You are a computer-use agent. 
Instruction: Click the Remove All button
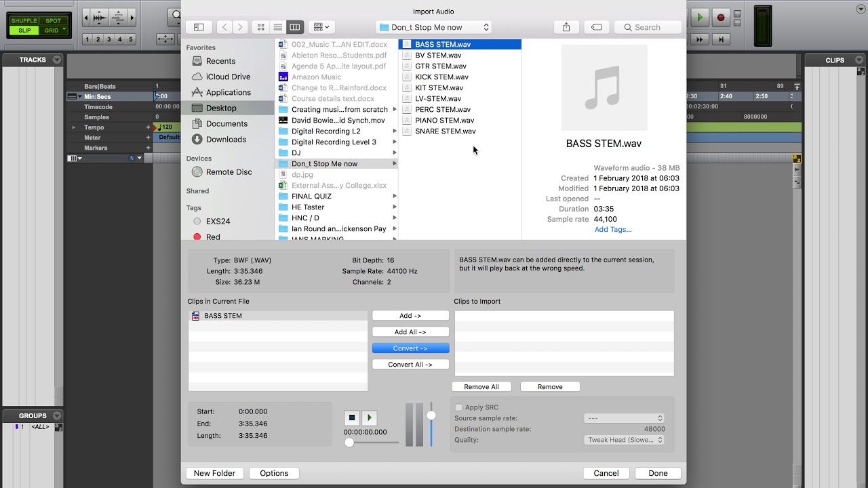click(481, 386)
